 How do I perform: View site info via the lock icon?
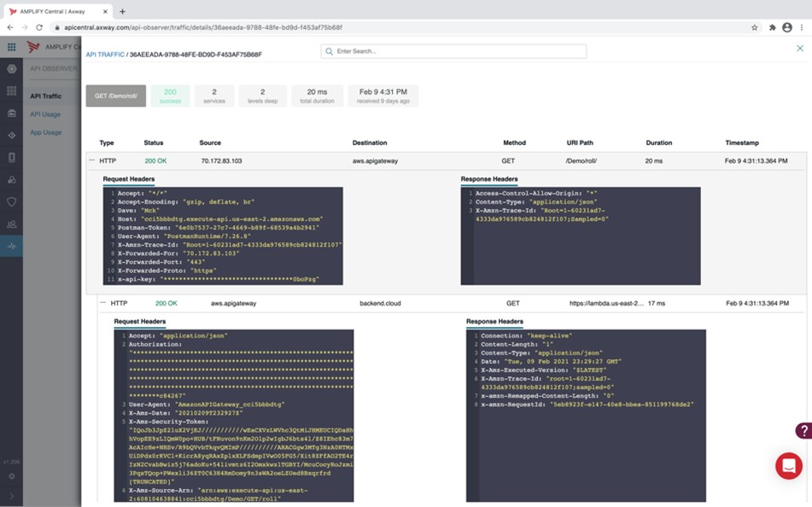(57, 27)
